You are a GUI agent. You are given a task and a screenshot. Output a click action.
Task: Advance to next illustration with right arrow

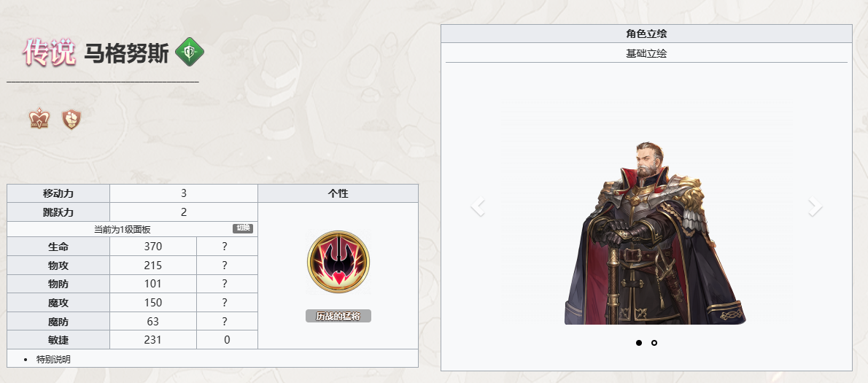815,207
